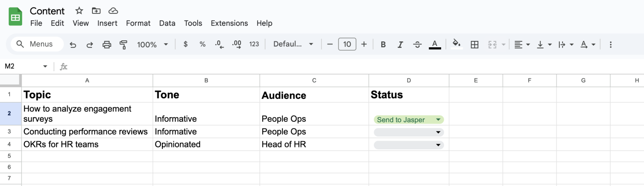
Task: Toggle italic formatting
Action: (x=400, y=45)
